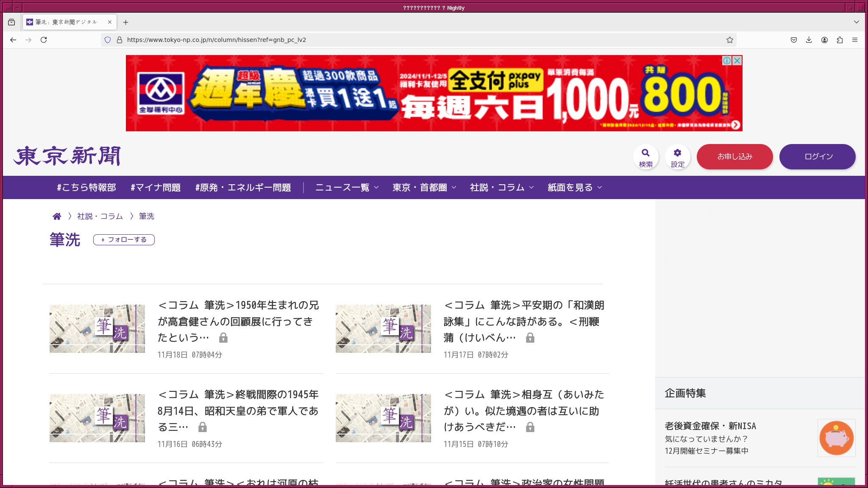
Task: Open the Firefox downloads icon
Action: coord(809,40)
